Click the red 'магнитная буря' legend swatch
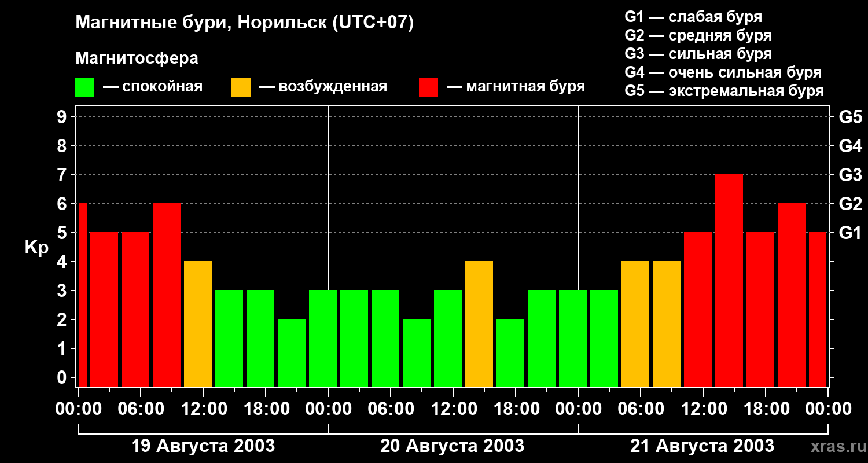The width and height of the screenshot is (868, 463). [428, 87]
